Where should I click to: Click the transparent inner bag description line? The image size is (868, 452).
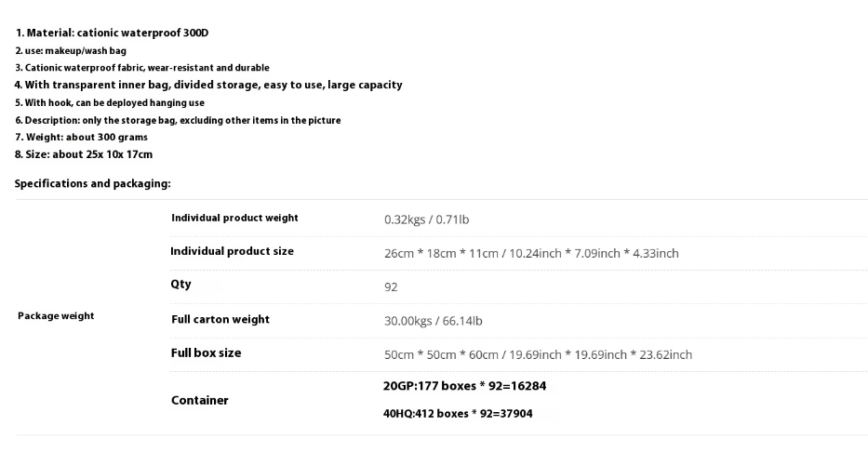pyautogui.click(x=208, y=85)
